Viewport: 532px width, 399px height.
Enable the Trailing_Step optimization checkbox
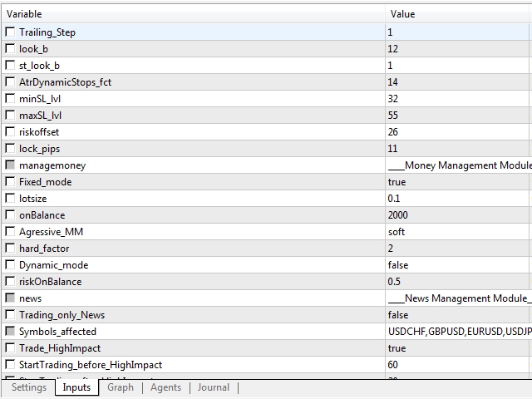tap(10, 32)
